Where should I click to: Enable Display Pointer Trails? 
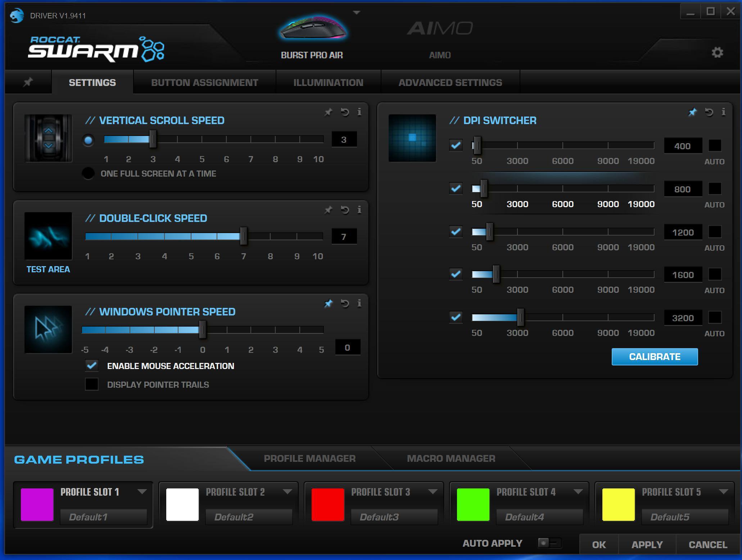coord(92,384)
